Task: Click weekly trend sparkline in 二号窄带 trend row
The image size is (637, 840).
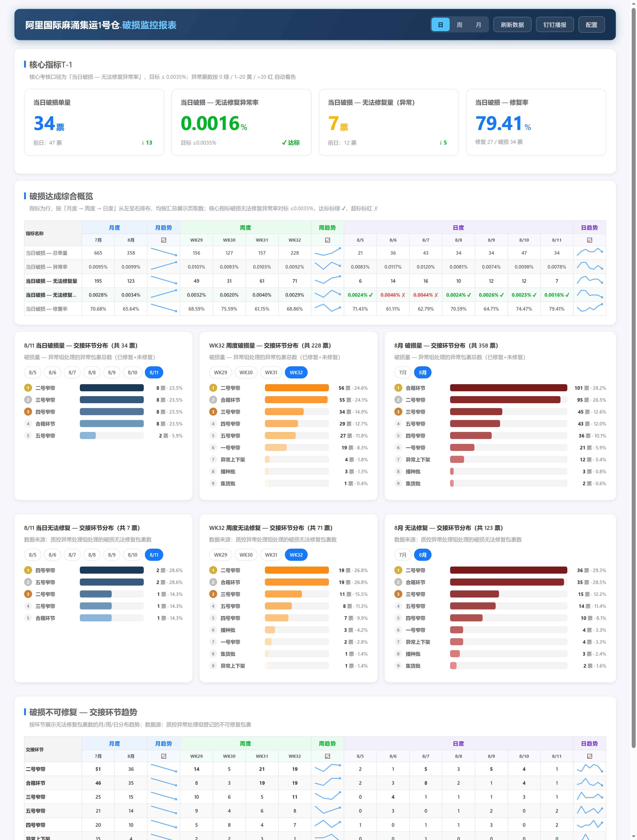Action: tap(327, 768)
